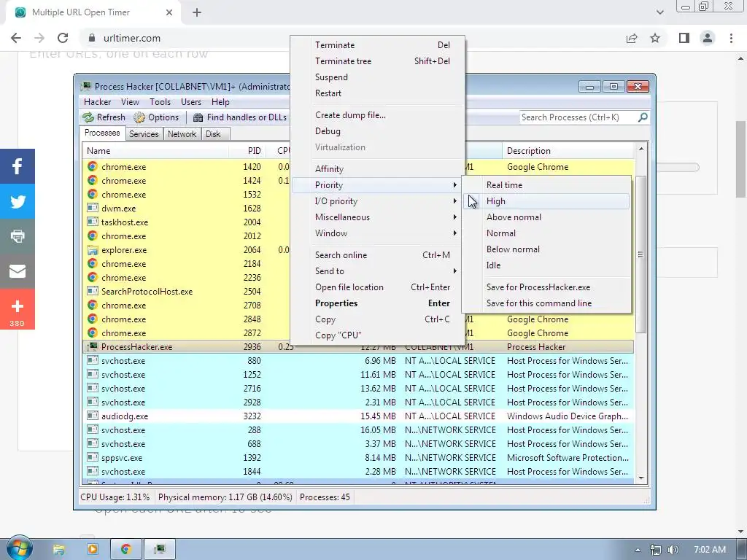Image resolution: width=747 pixels, height=560 pixels.
Task: Select Open file location
Action: (x=378, y=287)
